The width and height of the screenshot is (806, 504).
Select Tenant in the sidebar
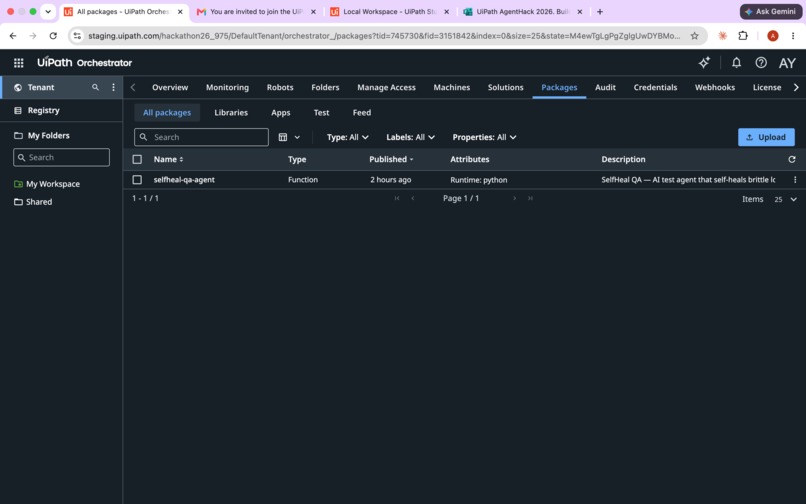coord(41,87)
